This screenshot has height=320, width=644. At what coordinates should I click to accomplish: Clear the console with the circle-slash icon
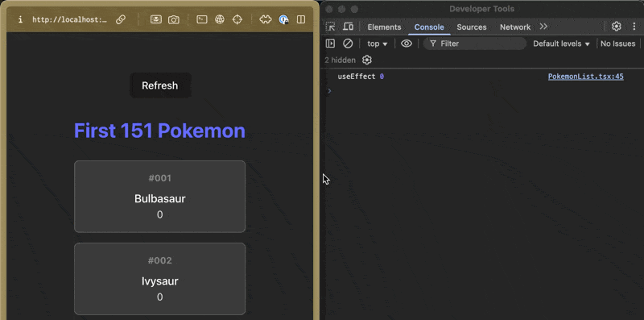point(348,44)
